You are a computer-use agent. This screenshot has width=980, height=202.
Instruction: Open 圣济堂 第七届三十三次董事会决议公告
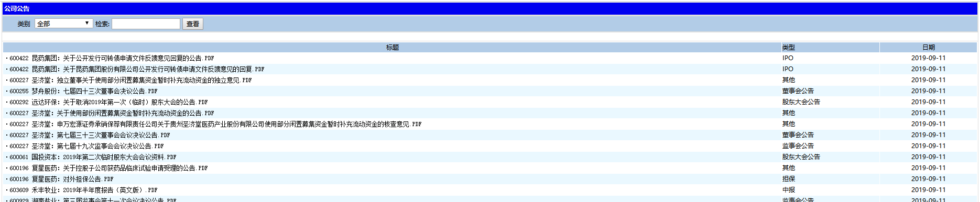[90, 135]
